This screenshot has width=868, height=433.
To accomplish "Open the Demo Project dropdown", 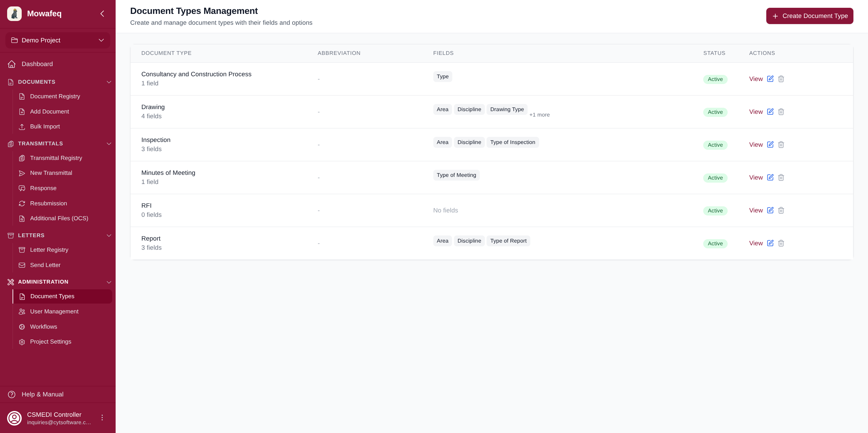I will coord(58,40).
